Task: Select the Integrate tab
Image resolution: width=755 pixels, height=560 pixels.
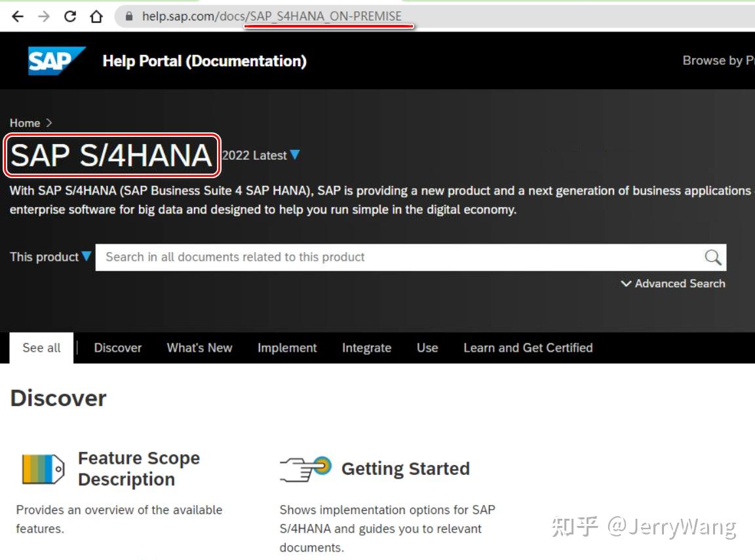Action: click(x=366, y=348)
